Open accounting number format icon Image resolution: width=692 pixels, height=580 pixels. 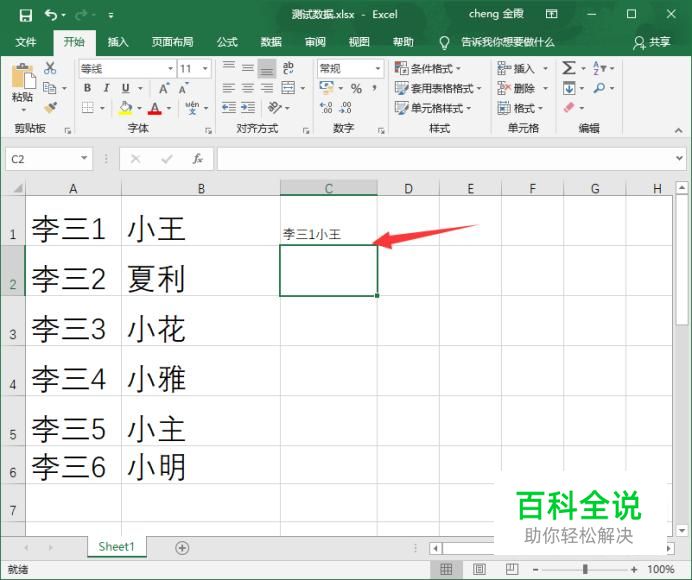tap(327, 88)
